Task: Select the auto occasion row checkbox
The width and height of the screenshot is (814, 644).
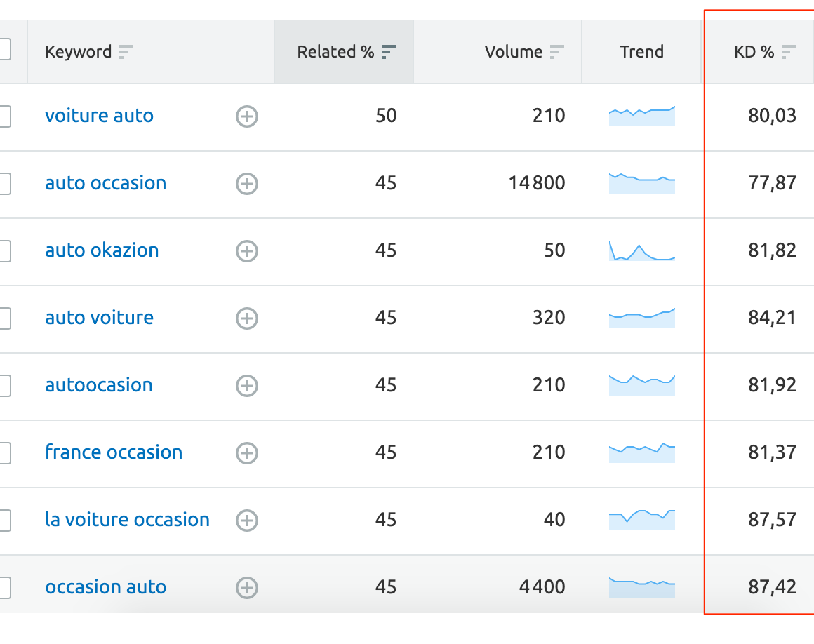Action: pos(4,184)
